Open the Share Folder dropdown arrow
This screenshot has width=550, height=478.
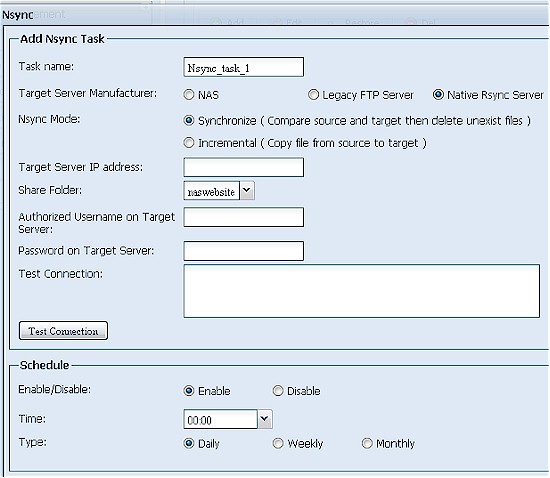pos(247,191)
